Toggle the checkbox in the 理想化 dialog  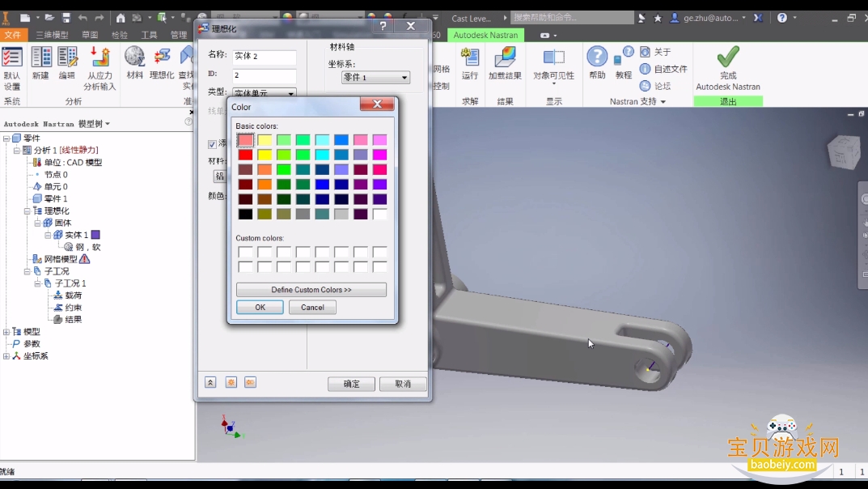tap(212, 144)
